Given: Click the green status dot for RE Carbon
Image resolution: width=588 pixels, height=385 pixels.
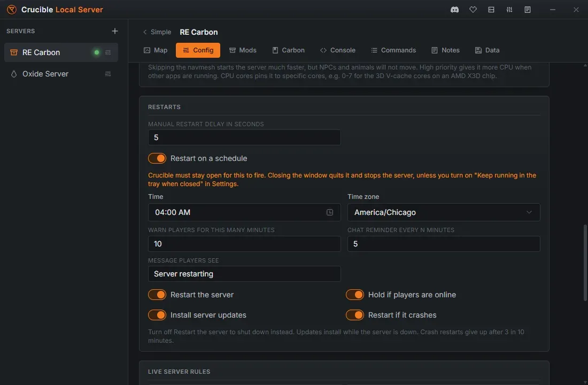Looking at the screenshot, I should [x=97, y=52].
